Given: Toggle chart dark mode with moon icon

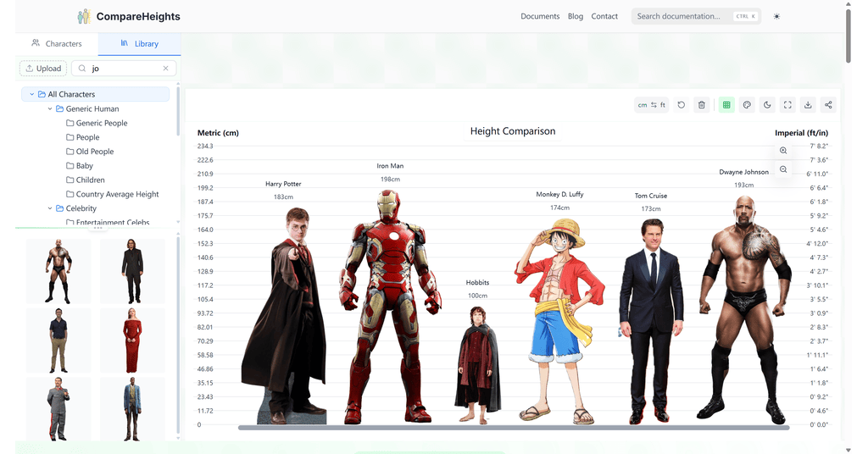Looking at the screenshot, I should point(767,105).
